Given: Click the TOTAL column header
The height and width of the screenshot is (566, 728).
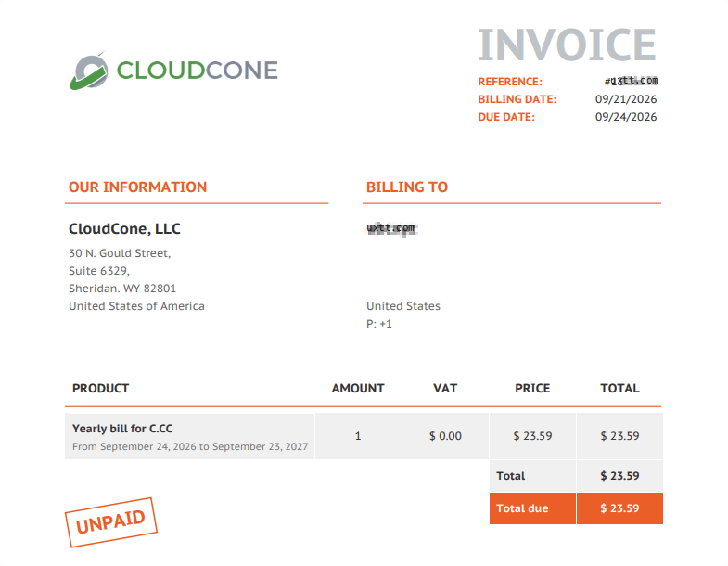Looking at the screenshot, I should (619, 389).
